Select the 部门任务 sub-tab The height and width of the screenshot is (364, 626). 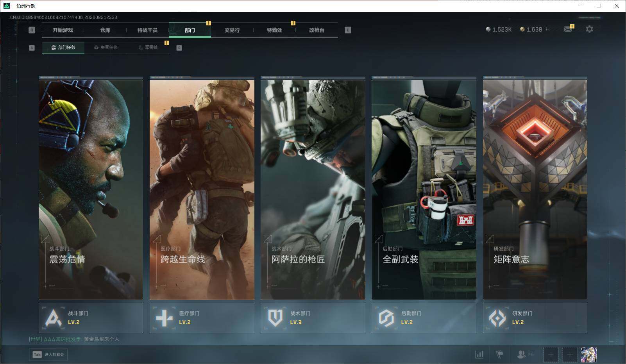(63, 48)
